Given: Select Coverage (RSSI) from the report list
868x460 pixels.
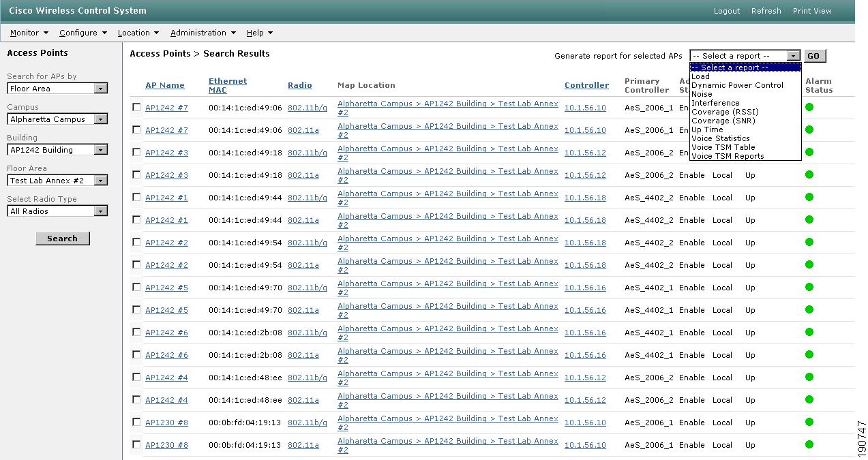Looking at the screenshot, I should [x=745, y=112].
